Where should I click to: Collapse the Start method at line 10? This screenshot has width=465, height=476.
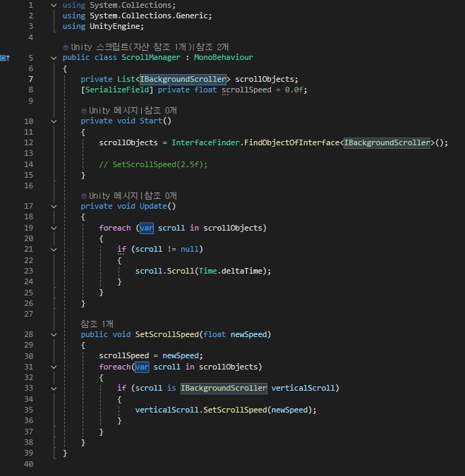click(54, 121)
